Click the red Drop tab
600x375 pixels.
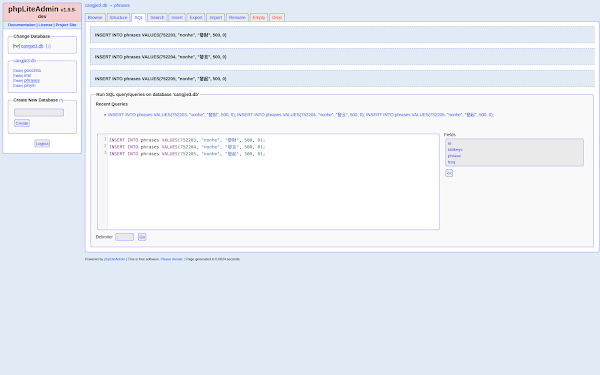tap(277, 18)
